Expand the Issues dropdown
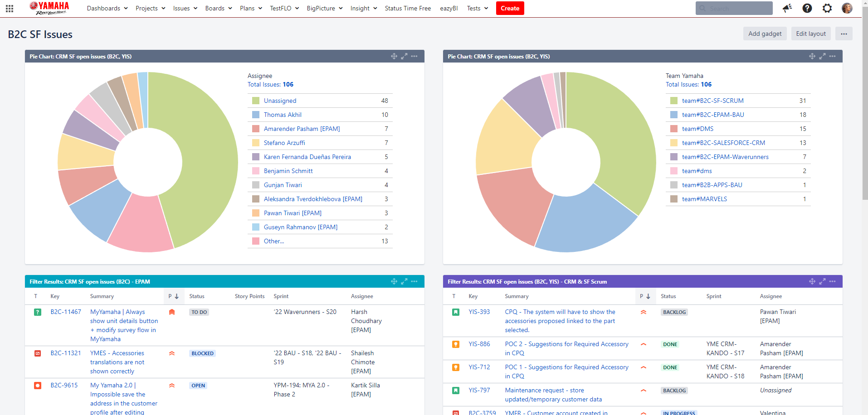Screen dimensions: 868x415 coord(185,8)
